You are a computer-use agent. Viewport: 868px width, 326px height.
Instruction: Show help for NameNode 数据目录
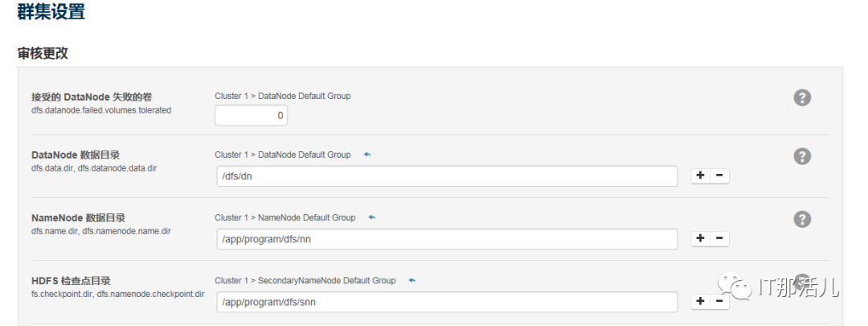tap(802, 219)
